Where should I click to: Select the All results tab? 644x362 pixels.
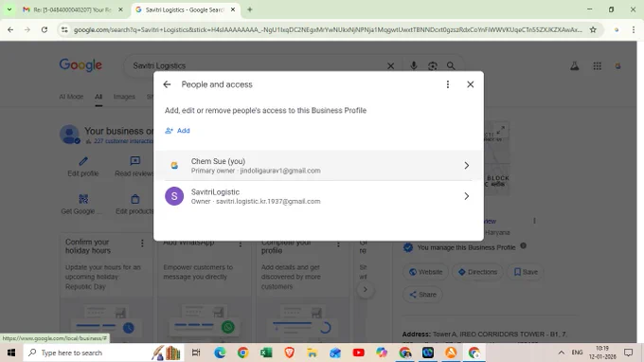pyautogui.click(x=98, y=97)
